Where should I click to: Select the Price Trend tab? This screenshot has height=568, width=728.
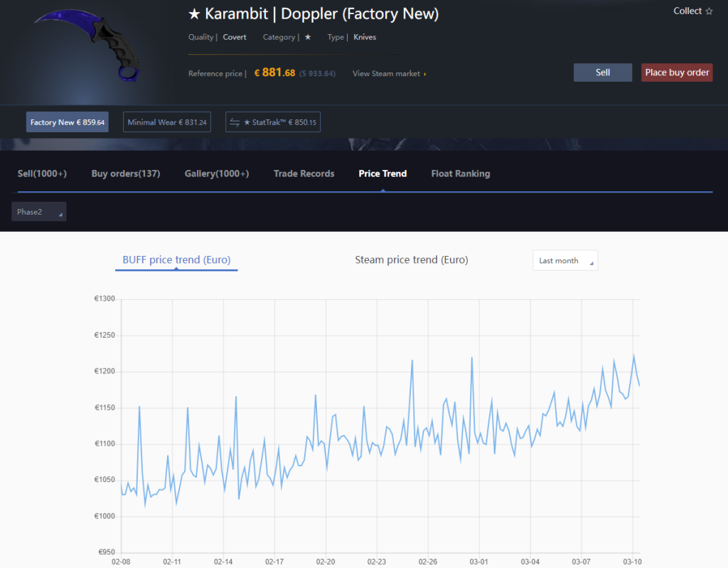pos(382,173)
